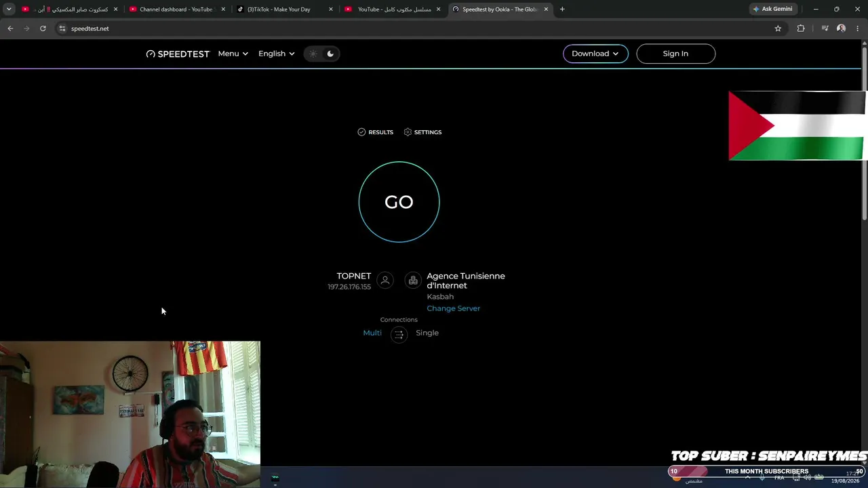Open the Chrome profile avatar
The width and height of the screenshot is (868, 488).
pos(842,28)
